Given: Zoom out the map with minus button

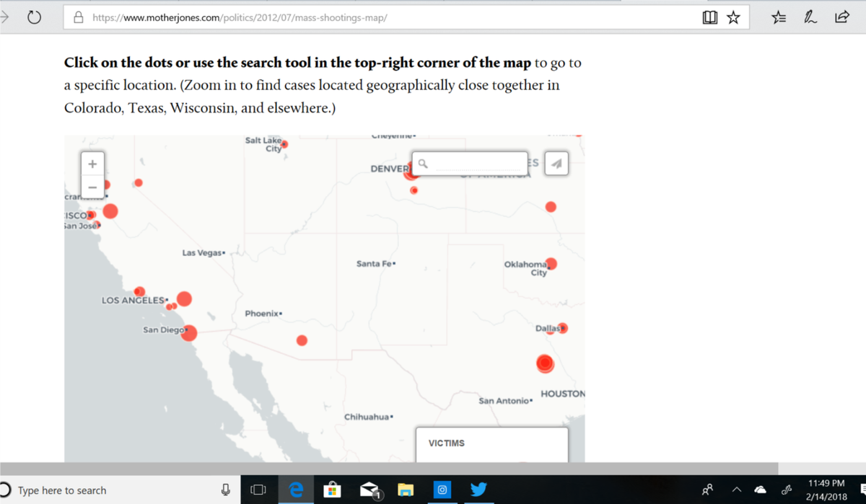Looking at the screenshot, I should pos(92,186).
